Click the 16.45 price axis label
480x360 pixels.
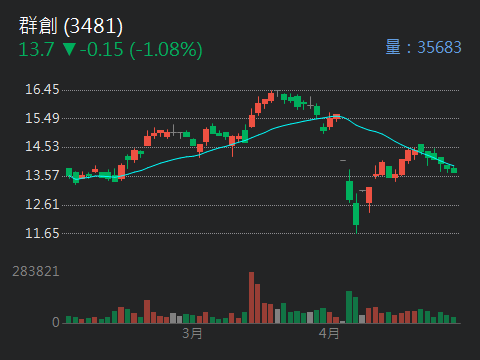pos(42,89)
